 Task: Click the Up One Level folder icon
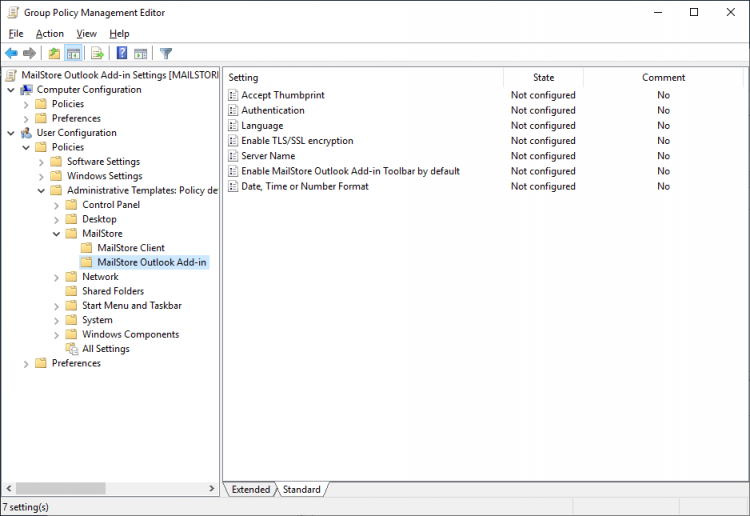coord(54,53)
